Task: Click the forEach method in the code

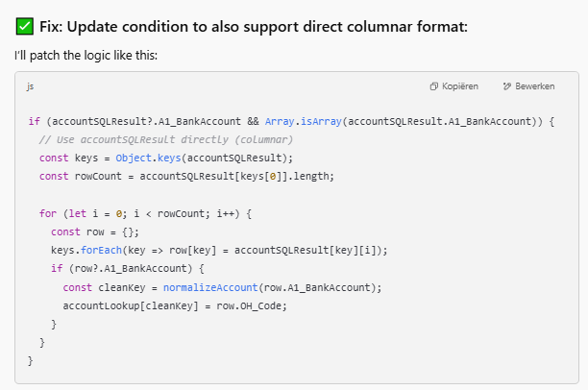Action: pos(101,250)
